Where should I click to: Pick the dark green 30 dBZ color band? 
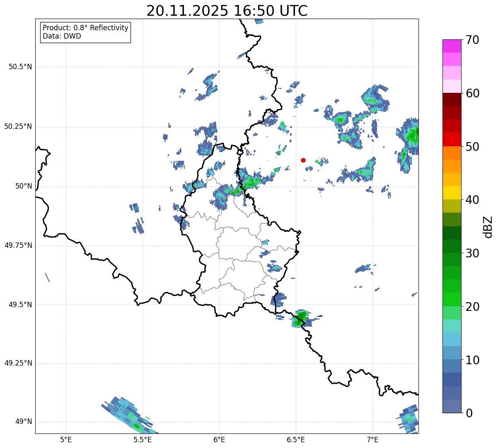point(452,246)
